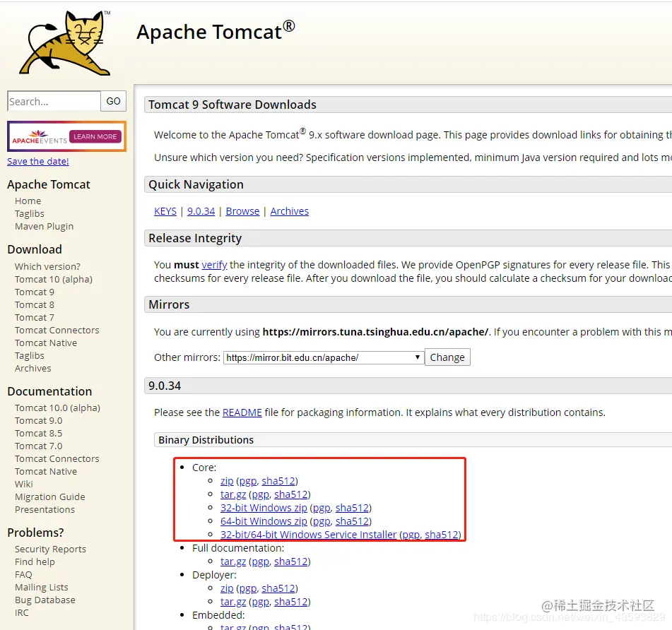The image size is (672, 630).
Task: Open Tomcat Native under Download
Action: pos(46,343)
